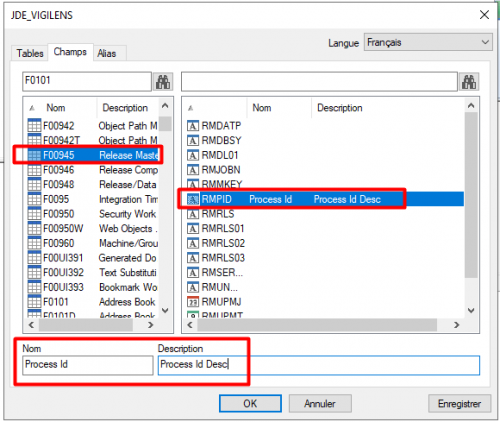
Task: Sort fields list by the Description column header
Action: click(x=340, y=108)
